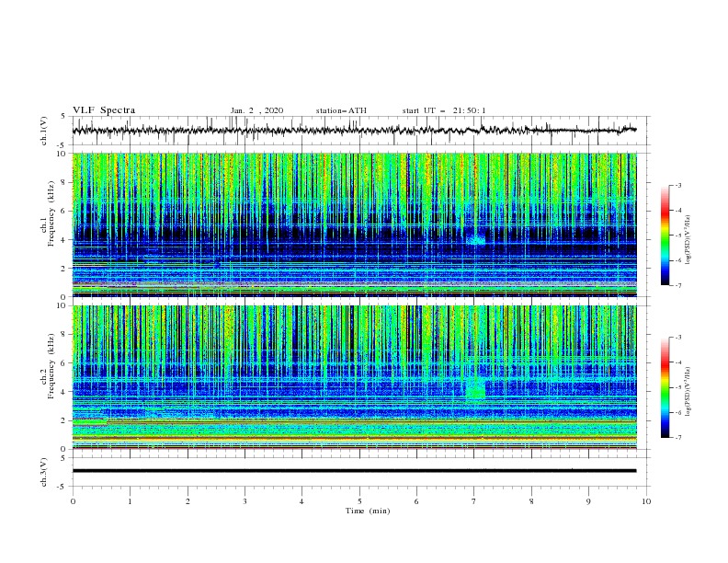
Task: Click the "start UT = 21:50: 1" text
Action: [444, 110]
